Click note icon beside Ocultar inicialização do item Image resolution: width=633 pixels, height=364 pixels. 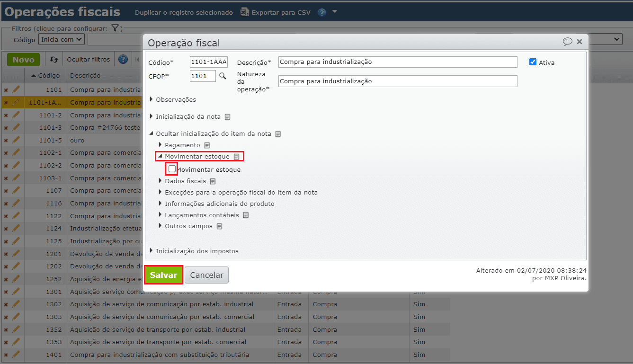(x=278, y=134)
